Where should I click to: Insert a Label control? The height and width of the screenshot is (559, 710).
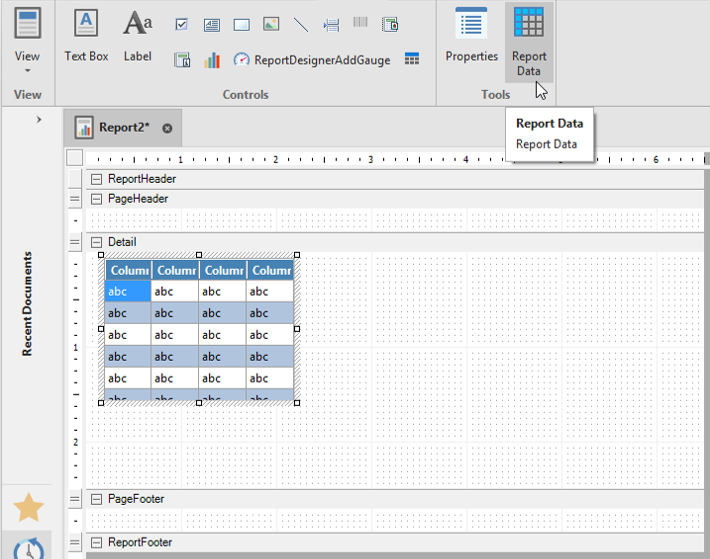138,35
